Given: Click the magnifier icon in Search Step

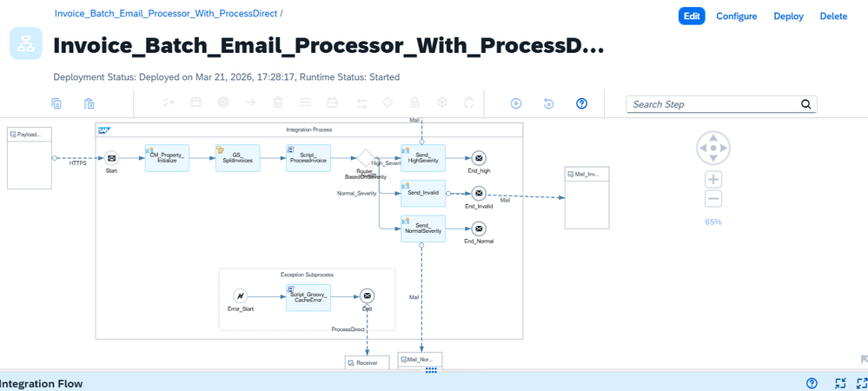Looking at the screenshot, I should pos(806,104).
